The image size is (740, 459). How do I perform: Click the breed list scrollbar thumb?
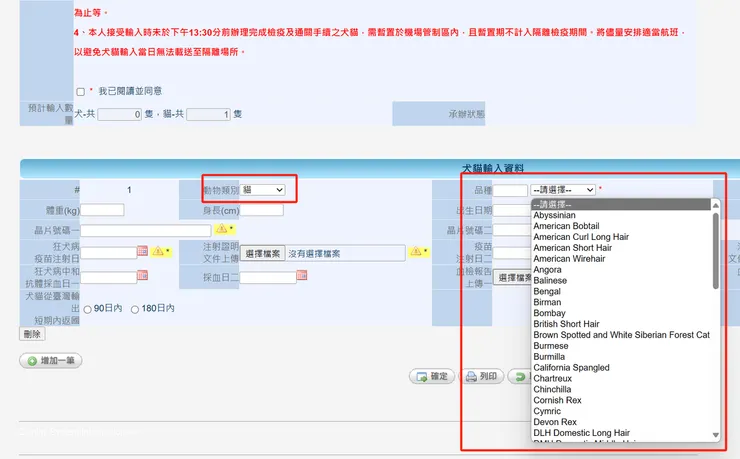(x=716, y=250)
